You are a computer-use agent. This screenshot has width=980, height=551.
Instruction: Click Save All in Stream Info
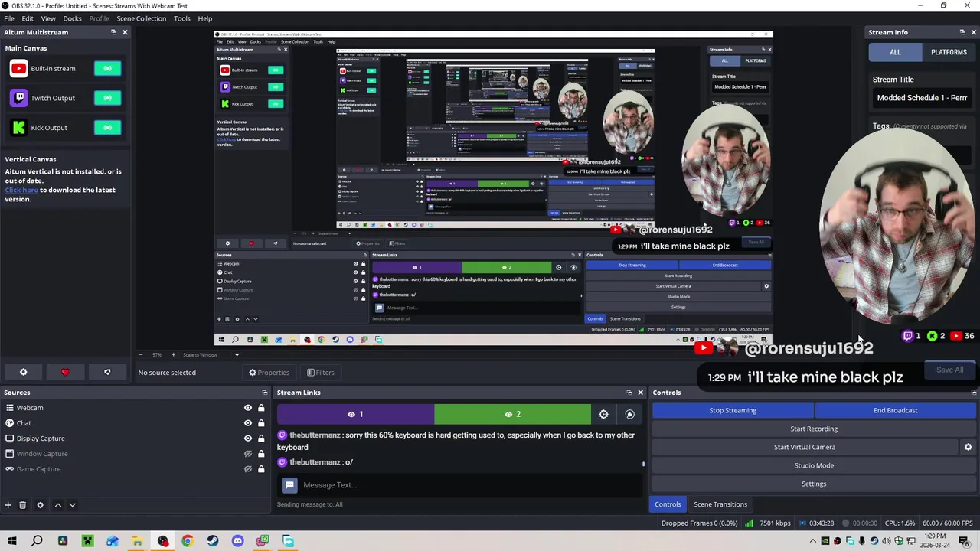coord(949,370)
